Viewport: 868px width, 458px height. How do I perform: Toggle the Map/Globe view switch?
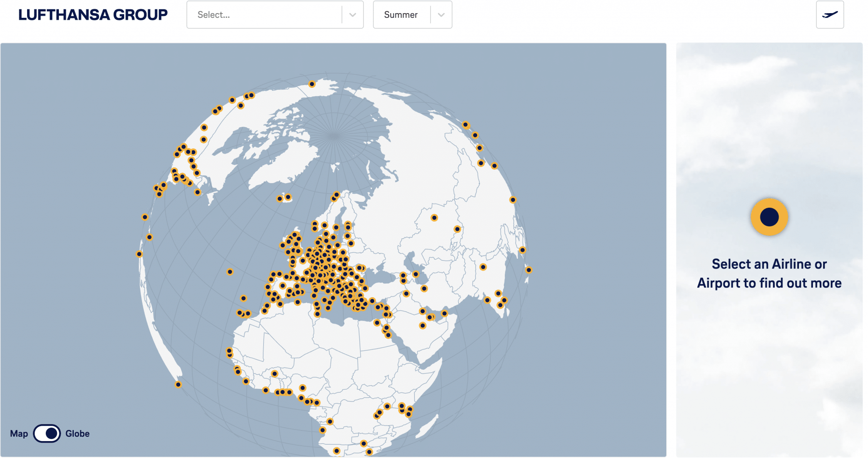click(47, 433)
